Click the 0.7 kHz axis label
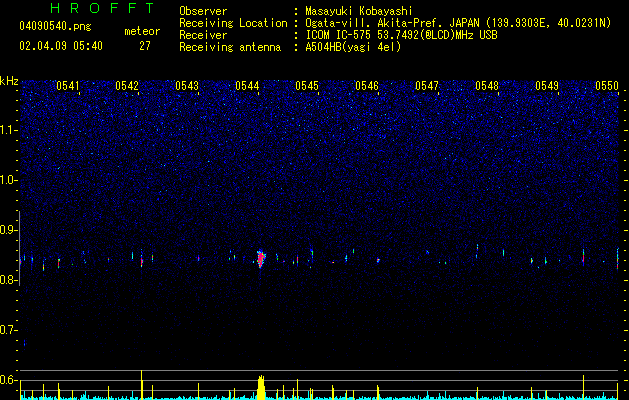This screenshot has height=400, width=629. 8,330
